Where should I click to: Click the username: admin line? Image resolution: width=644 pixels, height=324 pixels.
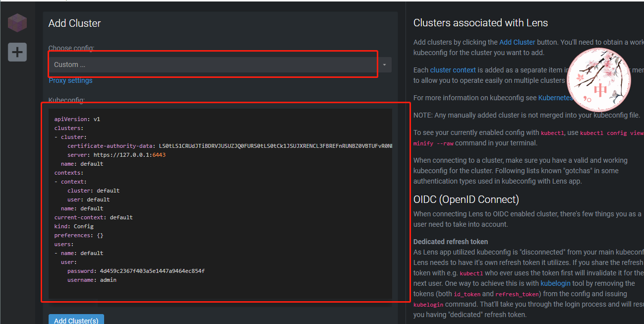92,280
